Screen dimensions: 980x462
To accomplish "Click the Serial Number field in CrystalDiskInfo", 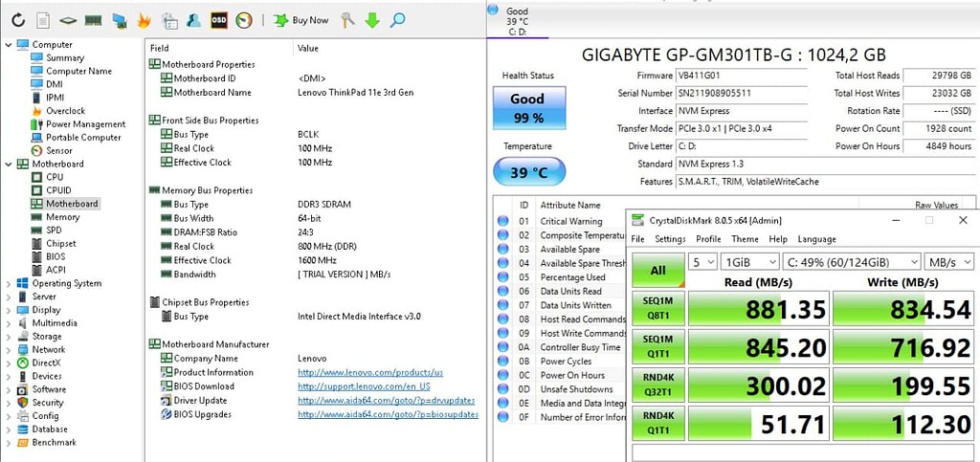I will coord(742,93).
